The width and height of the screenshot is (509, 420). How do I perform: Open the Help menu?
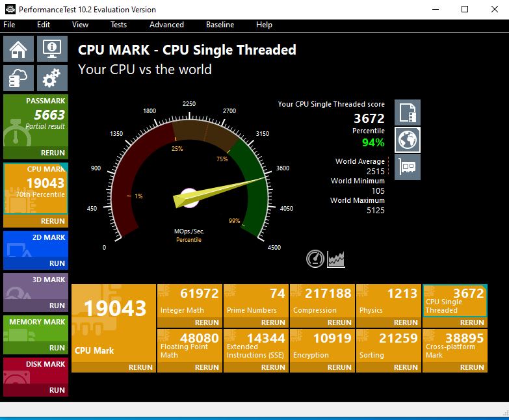click(264, 25)
